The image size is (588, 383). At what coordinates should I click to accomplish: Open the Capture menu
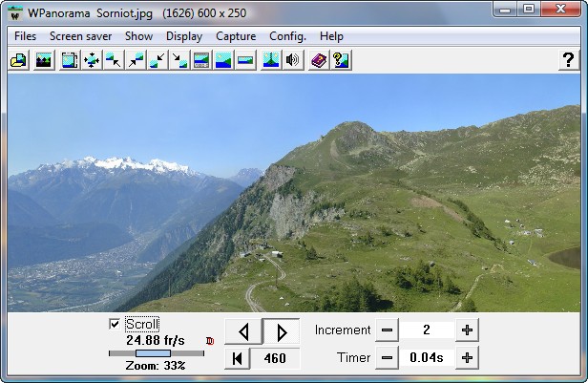click(x=236, y=36)
